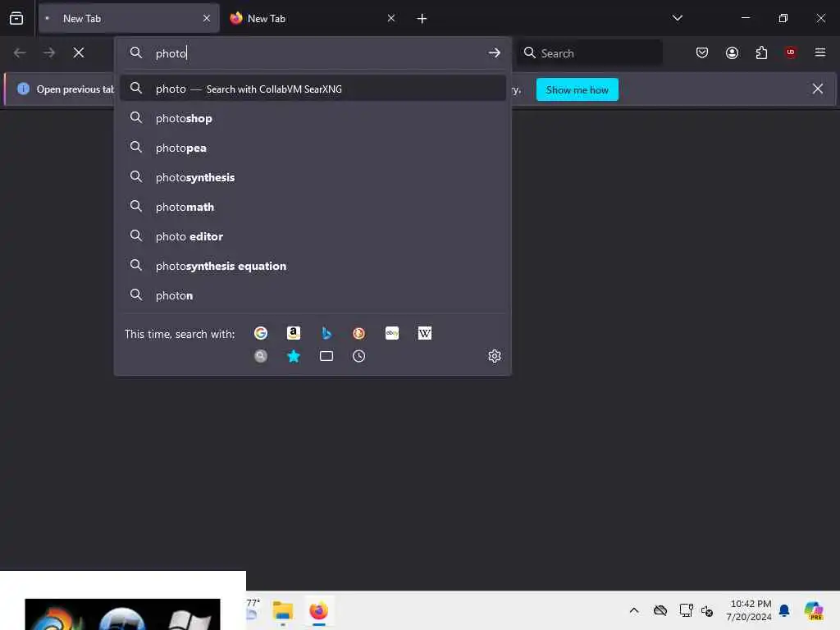This screenshot has width=840, height=630.
Task: Select first New Tab tab
Action: [129, 18]
